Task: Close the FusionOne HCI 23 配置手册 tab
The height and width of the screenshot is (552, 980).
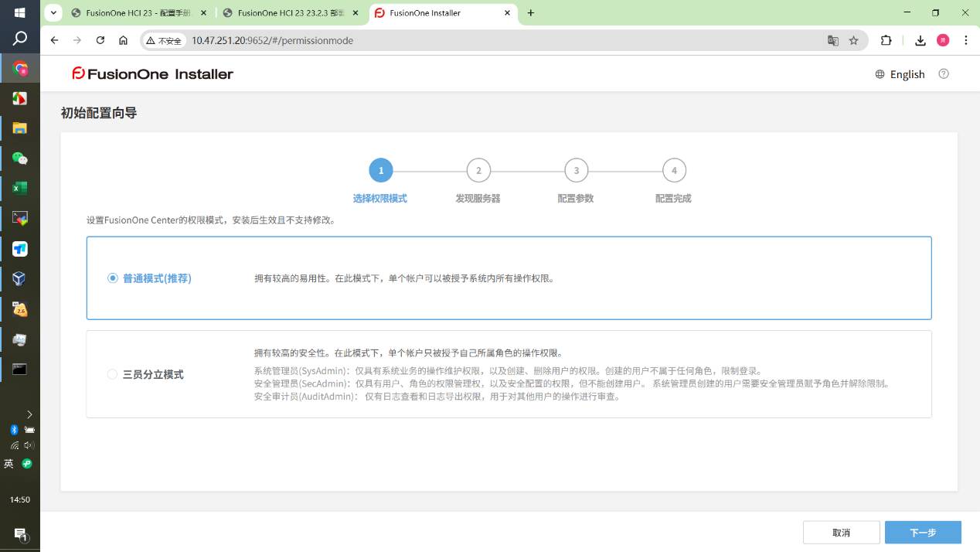Action: (203, 13)
